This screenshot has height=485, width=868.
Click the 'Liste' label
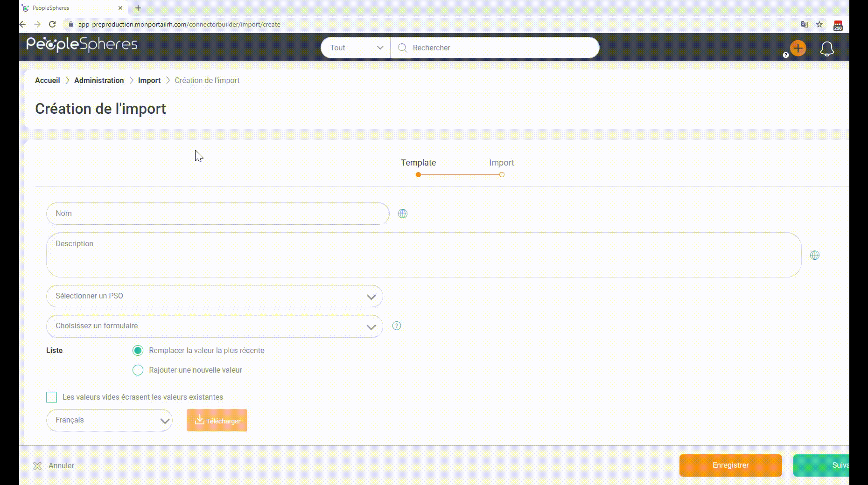coord(54,350)
